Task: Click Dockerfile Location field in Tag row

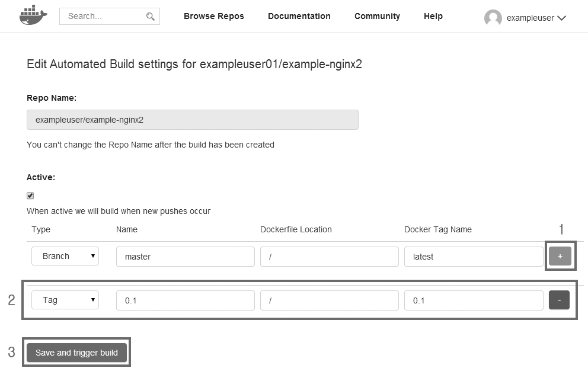Action: point(329,300)
